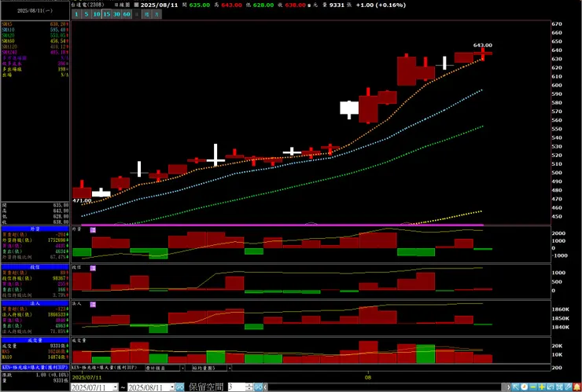The image size is (582, 392).
Task: Click the expand-window icon after the plus icon
Action: click(550, 387)
